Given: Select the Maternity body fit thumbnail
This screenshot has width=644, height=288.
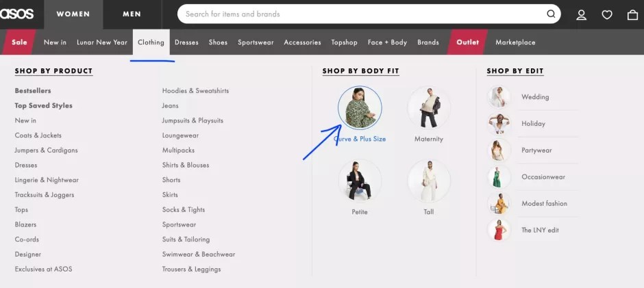Looking at the screenshot, I should point(429,107).
